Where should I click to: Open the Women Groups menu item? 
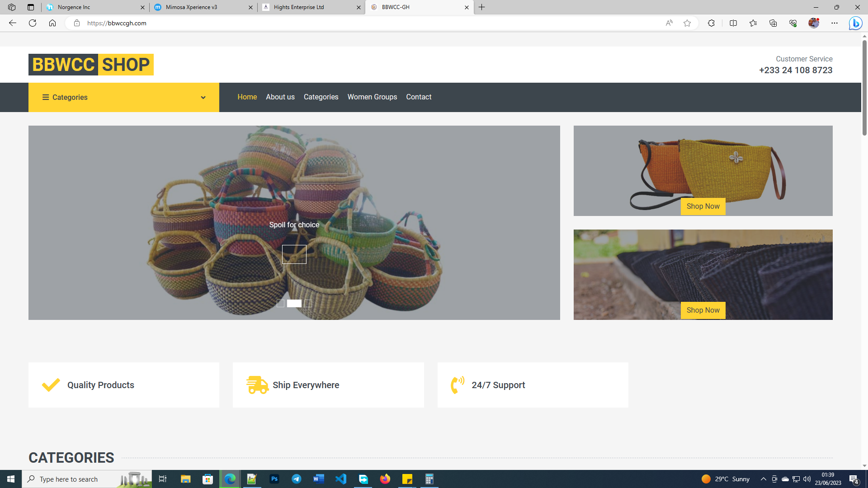pyautogui.click(x=372, y=97)
